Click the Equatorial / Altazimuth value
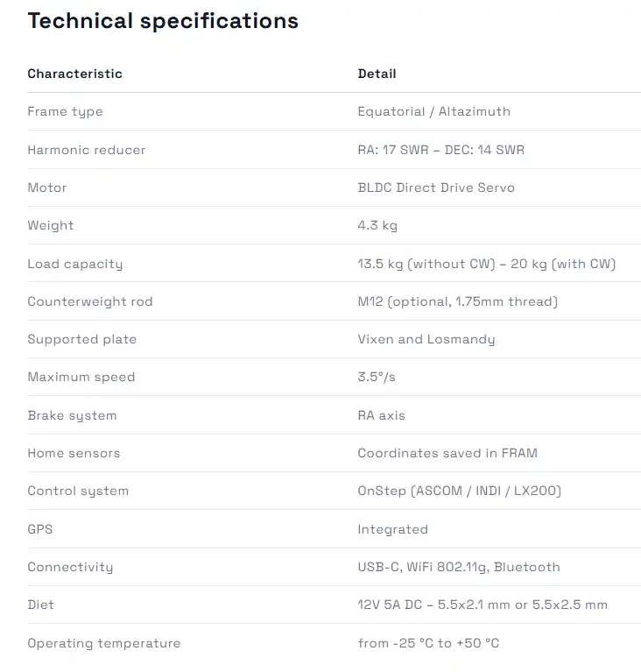This screenshot has width=641, height=672. click(433, 111)
